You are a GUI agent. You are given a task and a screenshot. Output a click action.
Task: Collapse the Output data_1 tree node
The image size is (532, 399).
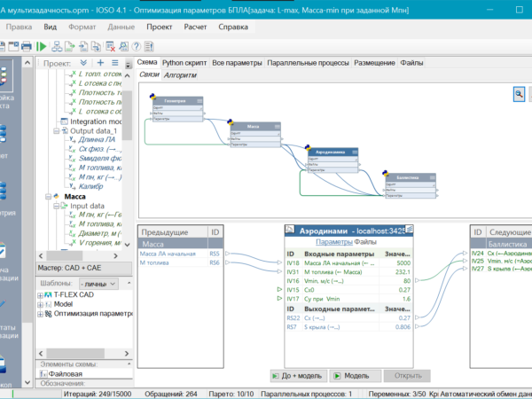coord(57,131)
